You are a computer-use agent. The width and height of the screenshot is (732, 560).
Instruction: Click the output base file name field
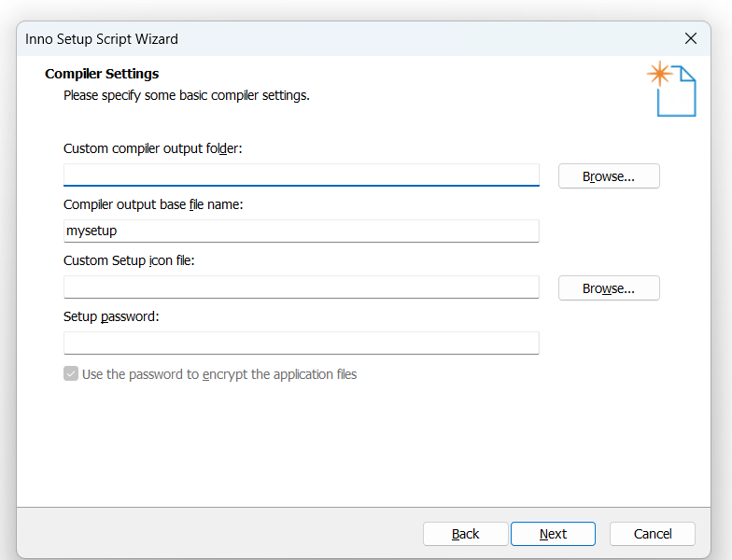coord(301,231)
